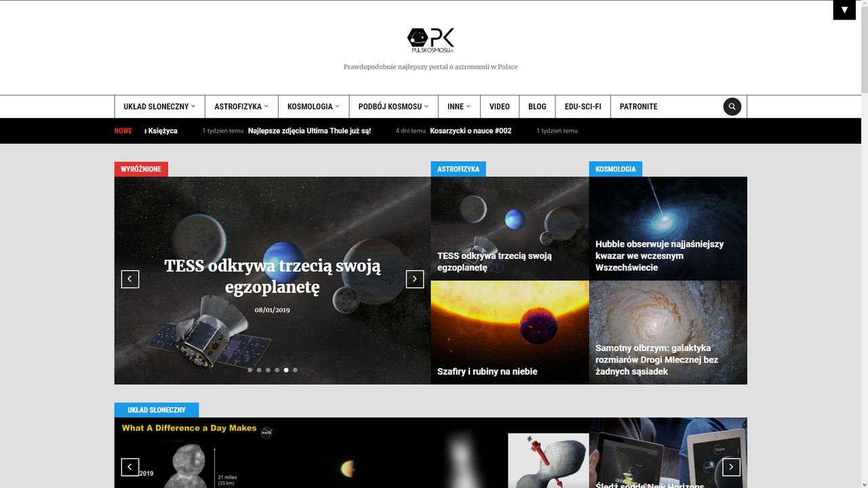Click the Astrofizyka blue category label
868x488 pixels.
point(458,169)
